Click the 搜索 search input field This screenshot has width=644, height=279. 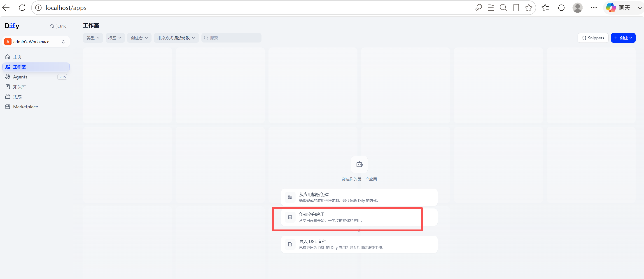coord(231,38)
